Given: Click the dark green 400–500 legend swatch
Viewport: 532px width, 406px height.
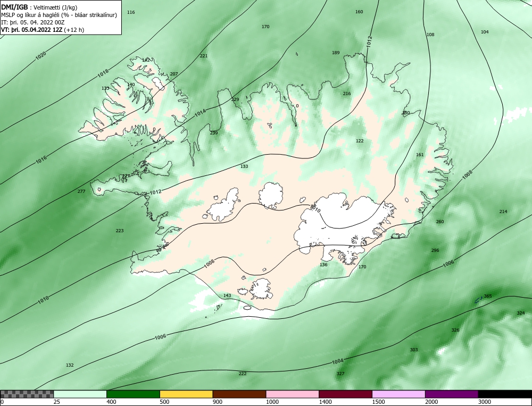Looking at the screenshot, I should 133,394.
